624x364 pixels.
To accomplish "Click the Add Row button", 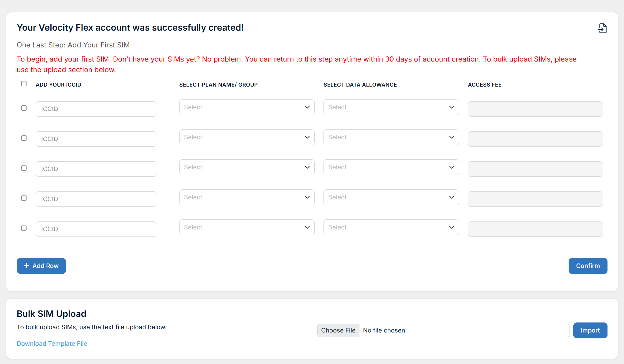I will 41,266.
